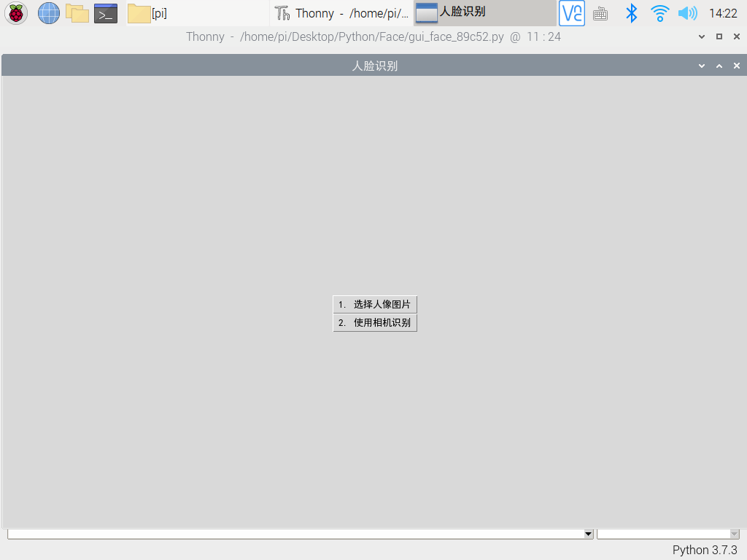Launch the terminal icon in taskbar
Screen dimensions: 747x560
(x=106, y=13)
